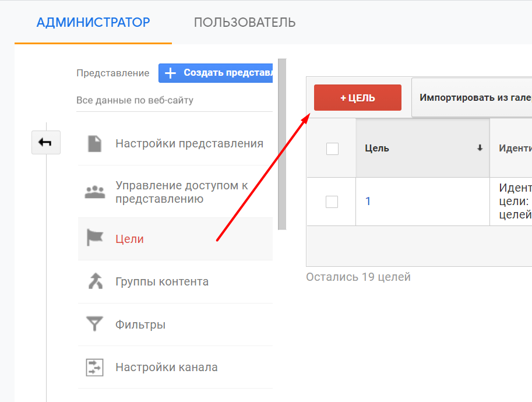The height and width of the screenshot is (402, 532).
Task: Toggle the select-all checkbox in table header
Action: click(332, 149)
